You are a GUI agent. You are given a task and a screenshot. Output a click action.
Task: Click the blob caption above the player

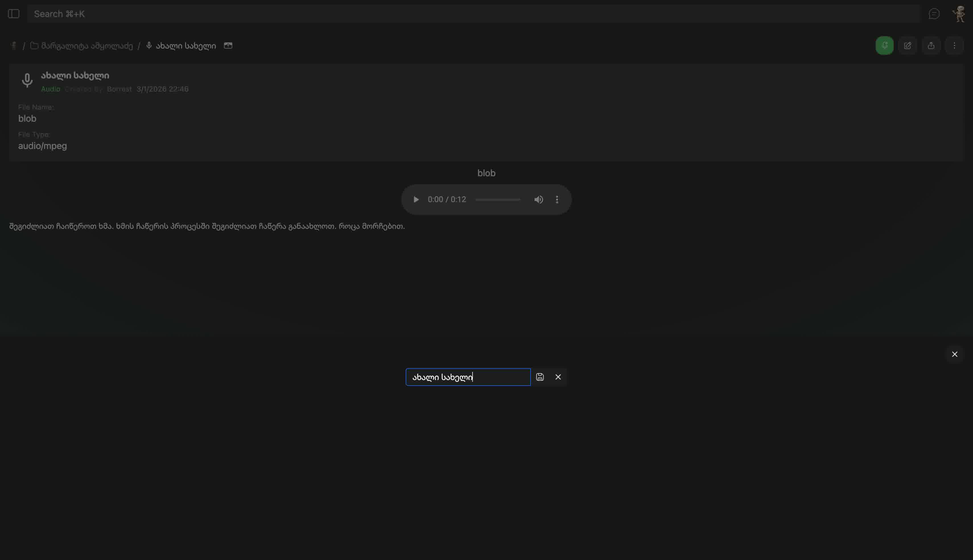[x=486, y=173]
